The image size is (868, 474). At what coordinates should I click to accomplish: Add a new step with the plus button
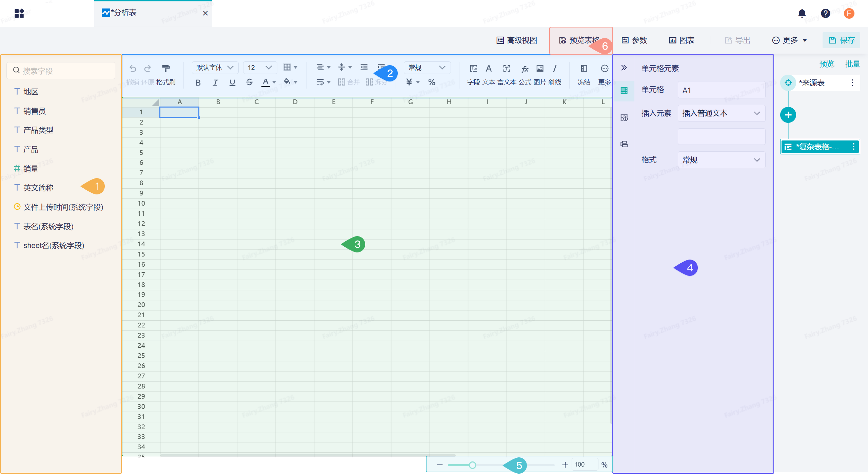pyautogui.click(x=788, y=115)
